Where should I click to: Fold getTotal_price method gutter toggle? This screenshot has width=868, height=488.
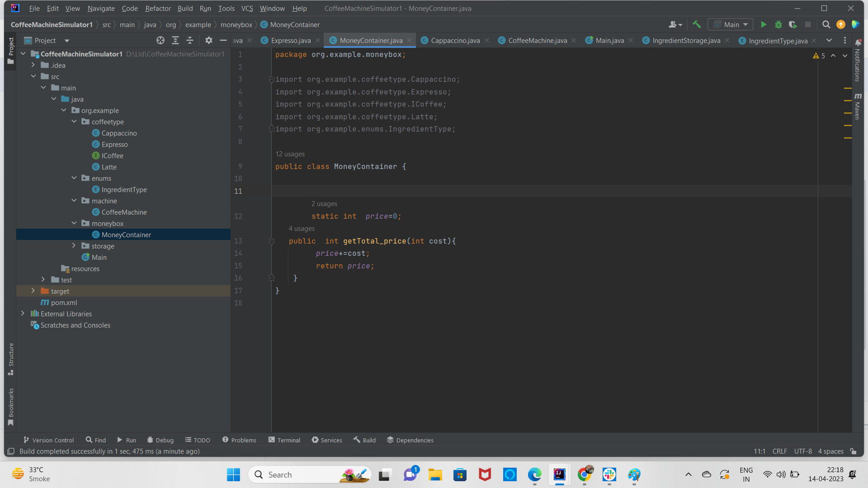[x=272, y=241]
